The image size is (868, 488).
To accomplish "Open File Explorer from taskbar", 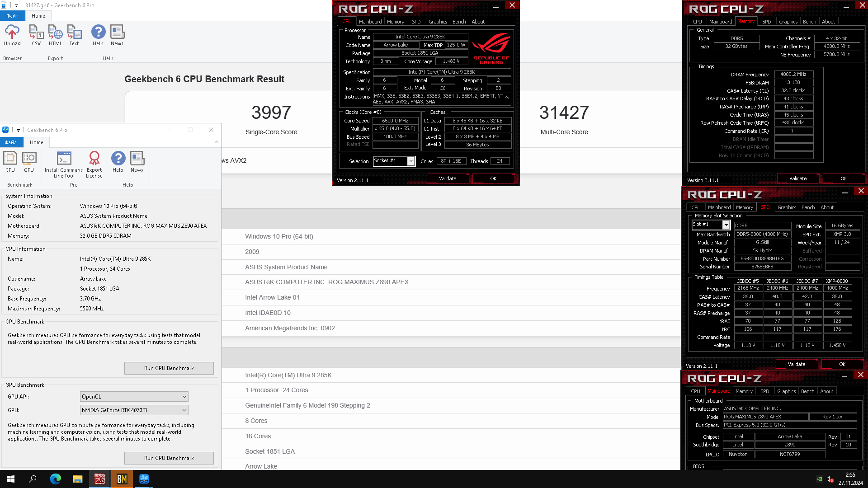I will 77,479.
